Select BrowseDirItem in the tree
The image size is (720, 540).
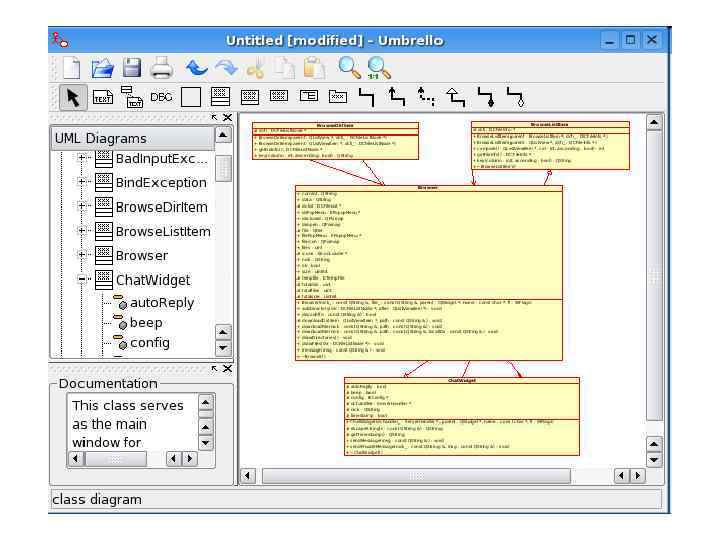pyautogui.click(x=162, y=207)
